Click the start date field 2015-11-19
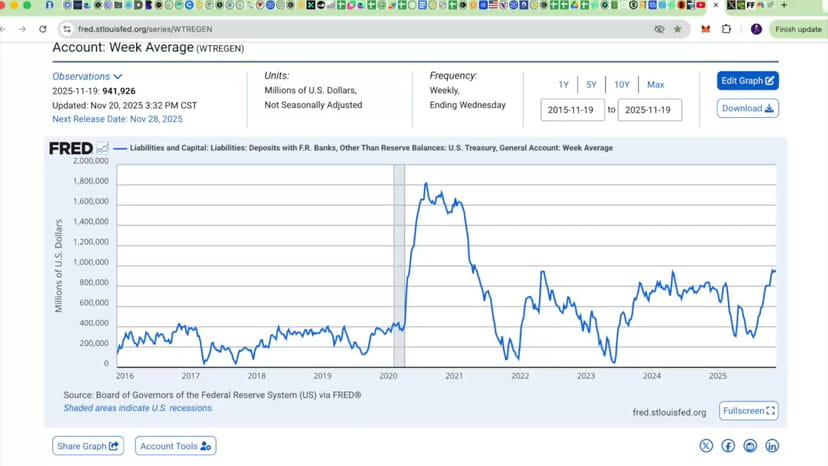 coord(572,110)
